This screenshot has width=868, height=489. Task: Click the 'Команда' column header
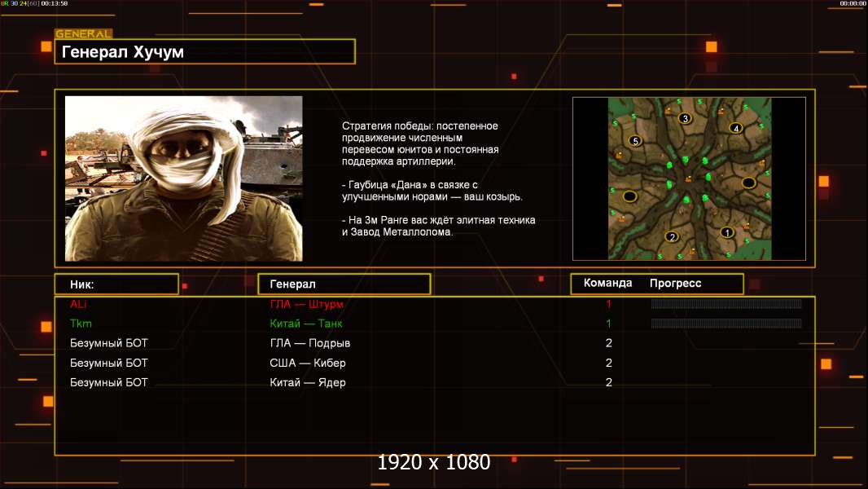pos(607,283)
